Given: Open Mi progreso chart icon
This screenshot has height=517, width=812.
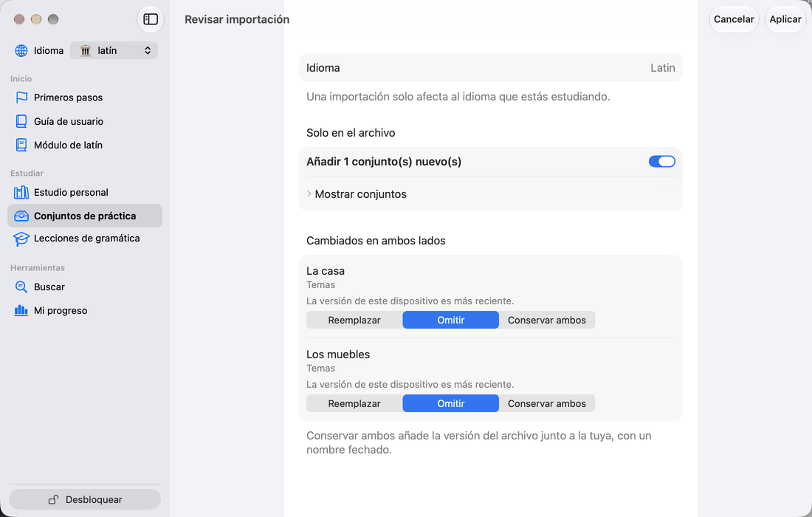Looking at the screenshot, I should (21, 310).
